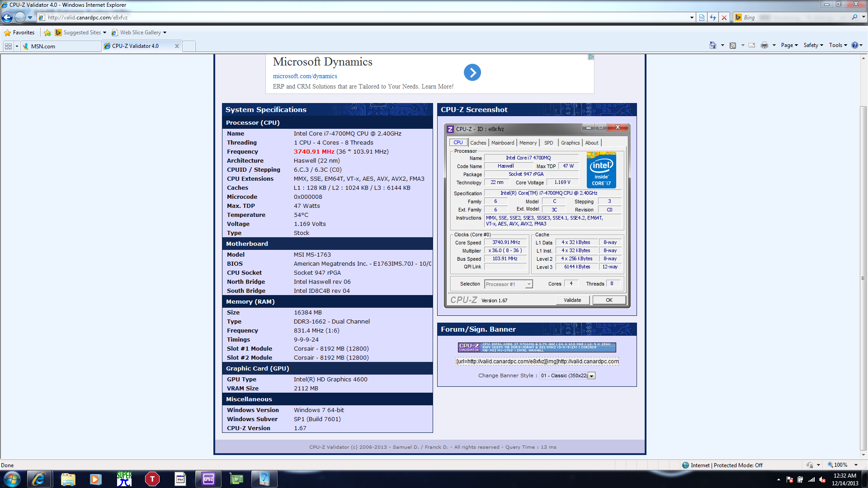Open the Super PI taskbar icon
Image resolution: width=868 pixels, height=488 pixels.
124,479
